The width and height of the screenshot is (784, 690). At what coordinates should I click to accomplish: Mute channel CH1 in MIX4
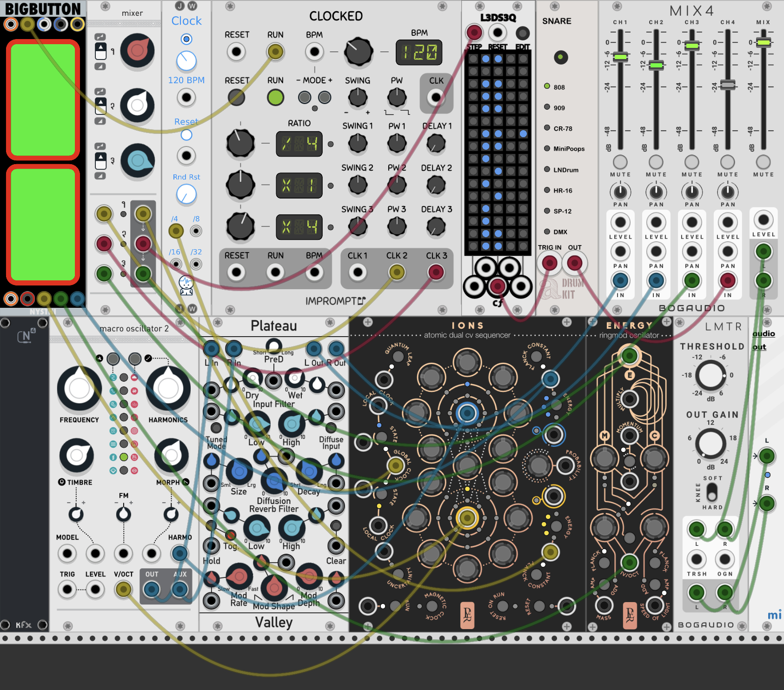pos(620,162)
